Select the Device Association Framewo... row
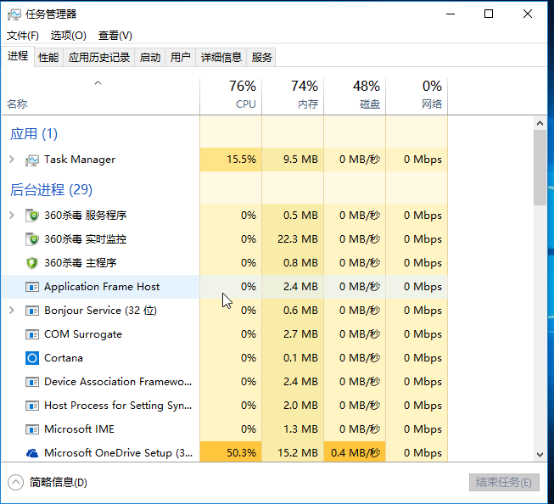This screenshot has height=504, width=554. (225, 382)
